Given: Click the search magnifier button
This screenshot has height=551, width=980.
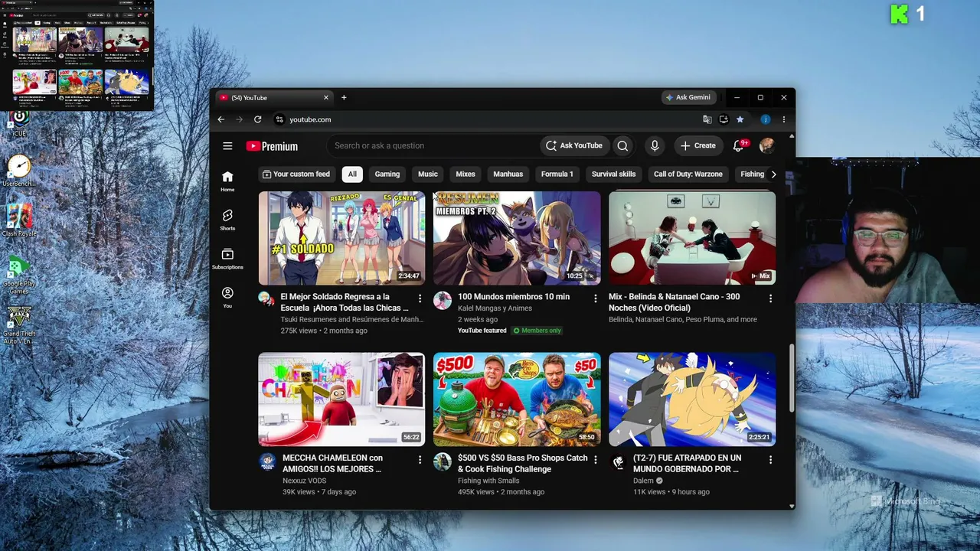Looking at the screenshot, I should (622, 145).
